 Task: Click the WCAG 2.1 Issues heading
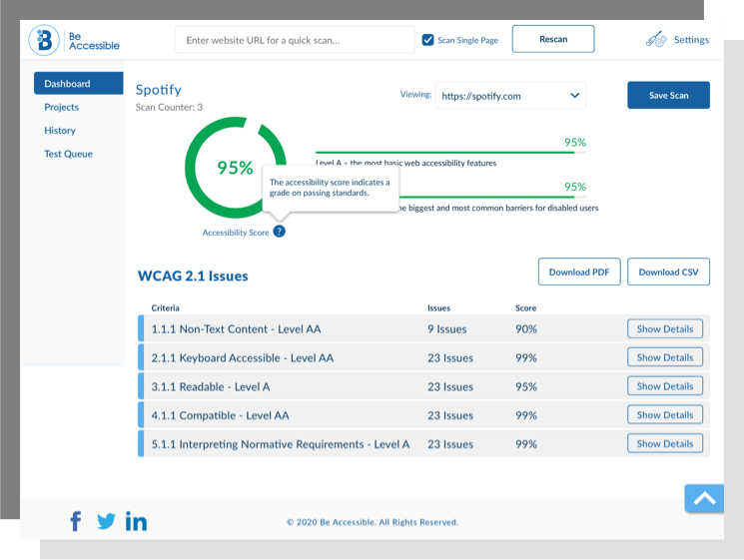193,276
